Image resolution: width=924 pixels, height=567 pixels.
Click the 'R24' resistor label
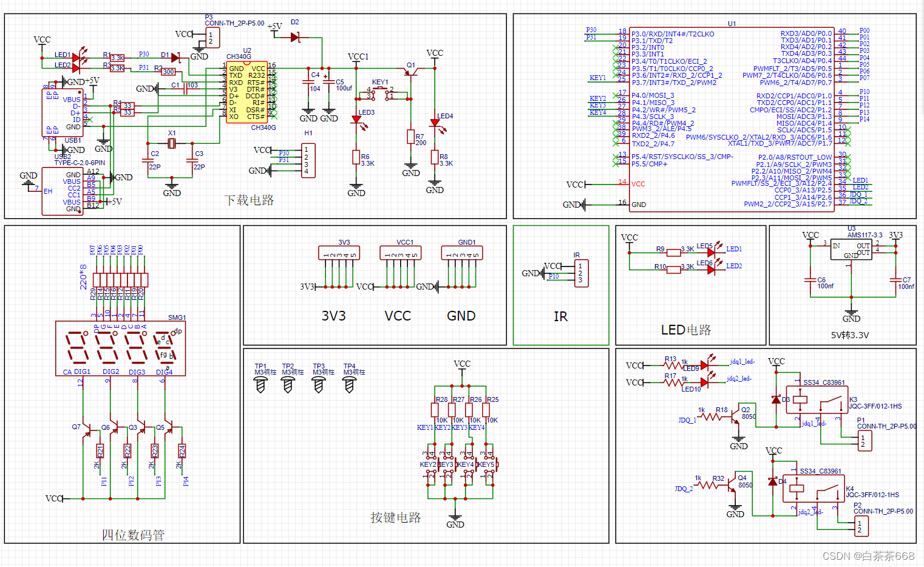tap(182, 450)
